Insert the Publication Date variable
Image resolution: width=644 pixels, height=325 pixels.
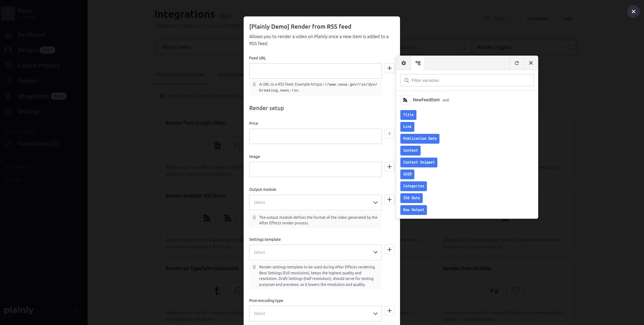pos(420,139)
